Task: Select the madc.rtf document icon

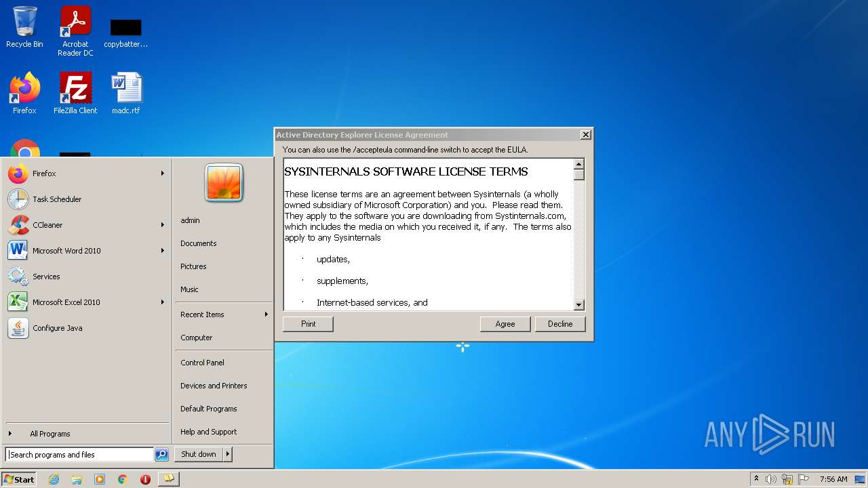Action: (x=126, y=93)
